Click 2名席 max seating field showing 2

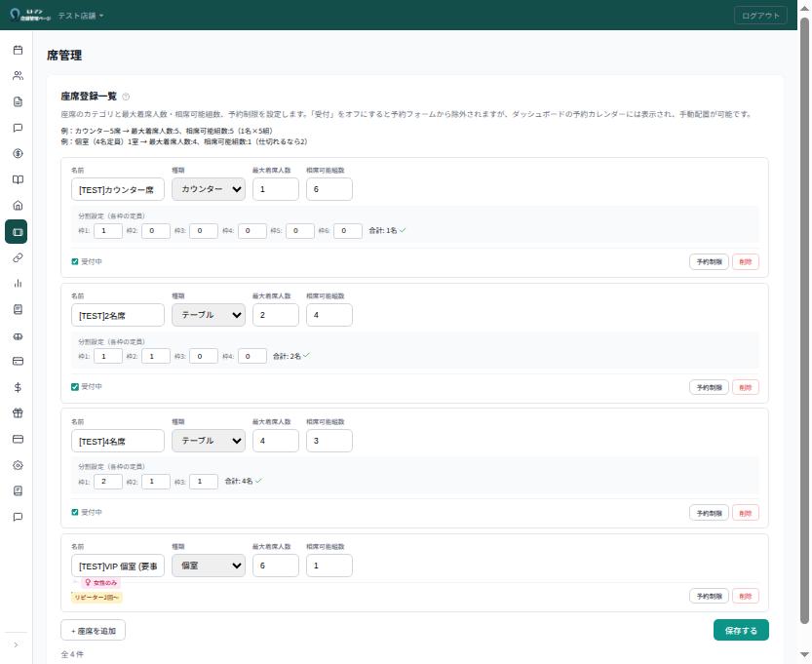(x=276, y=315)
